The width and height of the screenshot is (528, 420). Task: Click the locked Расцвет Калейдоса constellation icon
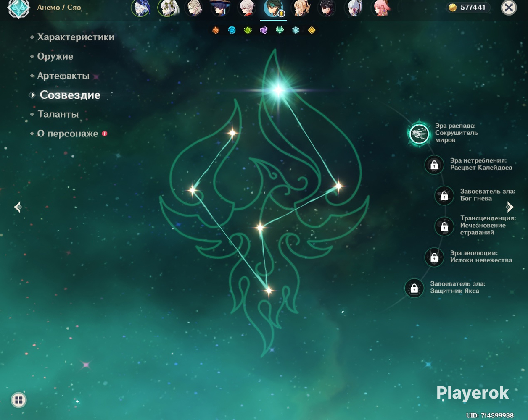coord(434,165)
